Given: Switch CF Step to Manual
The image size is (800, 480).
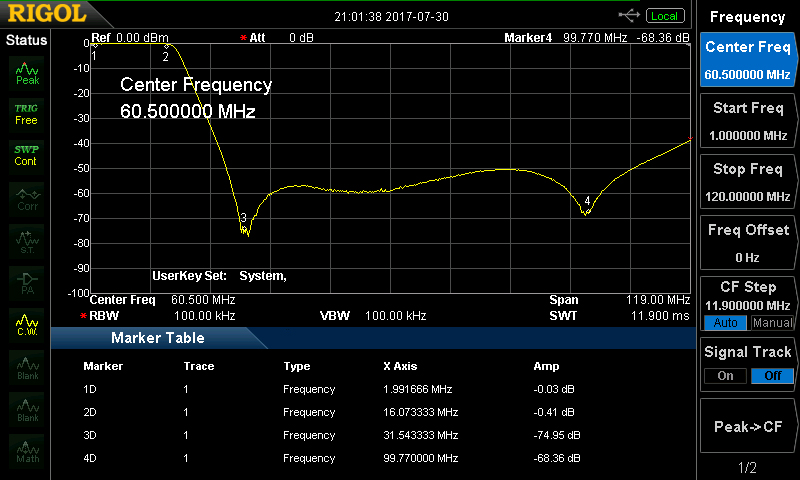Looking at the screenshot, I should [772, 323].
